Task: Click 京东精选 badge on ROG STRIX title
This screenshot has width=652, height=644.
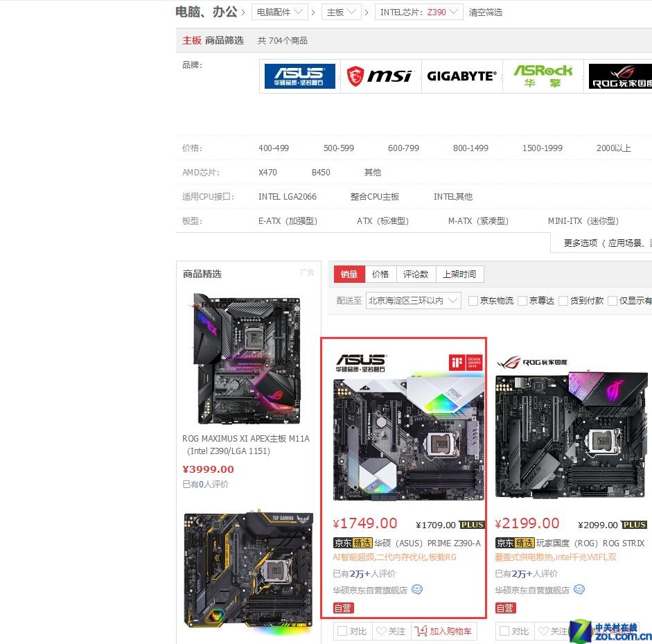Action: 515,543
